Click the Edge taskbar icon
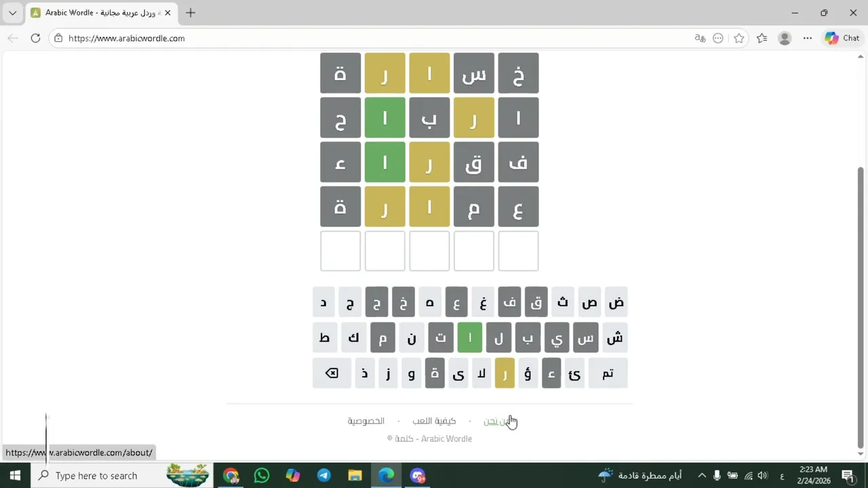Screen dimensions: 868x488 tap(386, 476)
